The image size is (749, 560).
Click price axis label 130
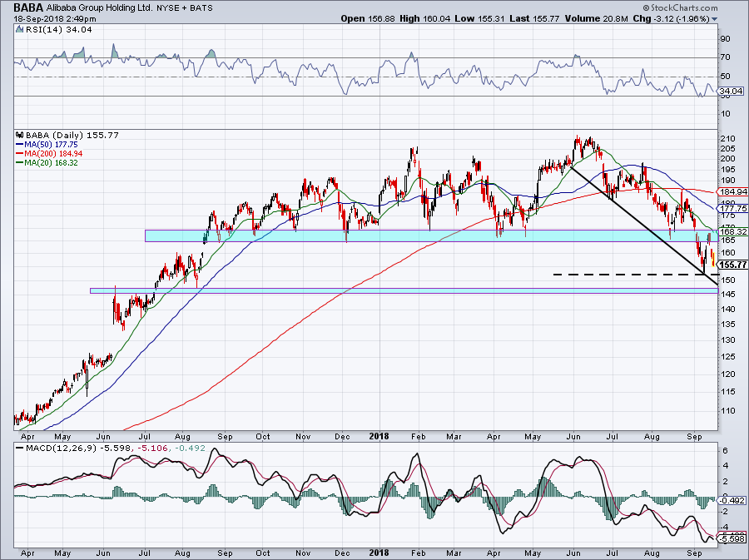tap(727, 340)
